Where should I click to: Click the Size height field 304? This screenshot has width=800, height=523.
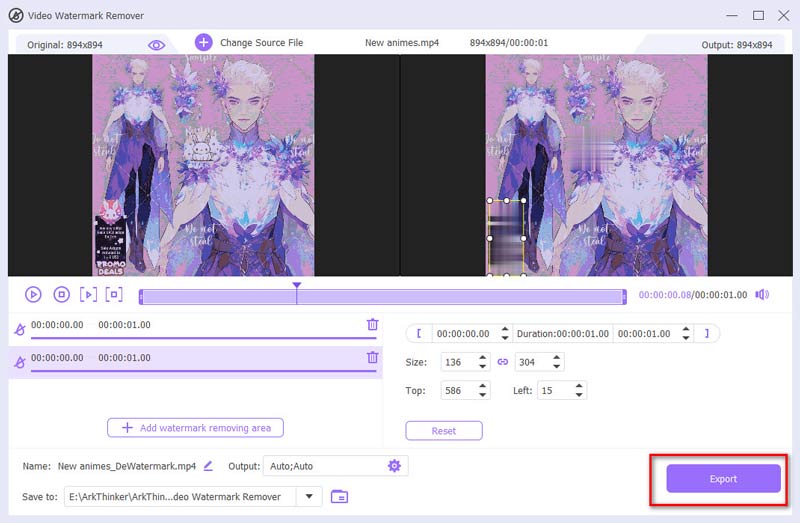[533, 362]
